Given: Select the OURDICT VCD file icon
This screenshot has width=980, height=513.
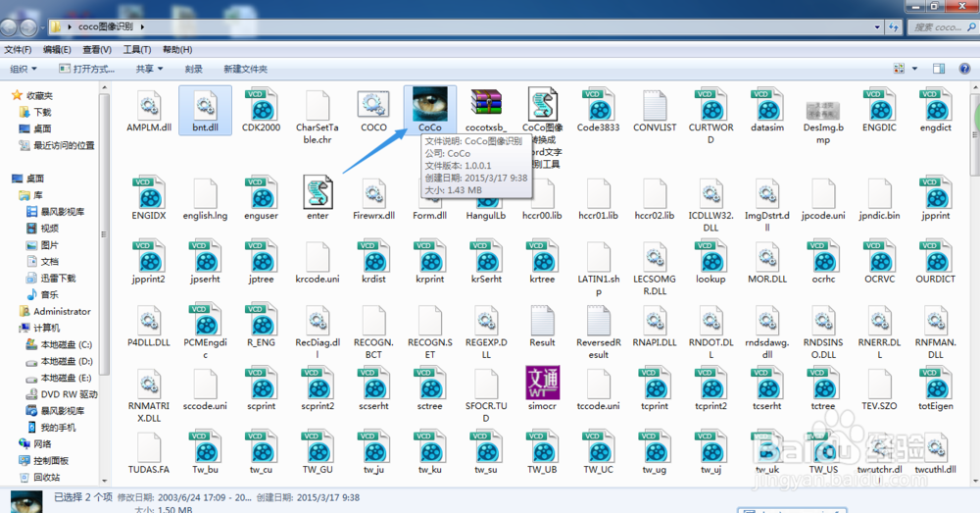Looking at the screenshot, I should (936, 256).
